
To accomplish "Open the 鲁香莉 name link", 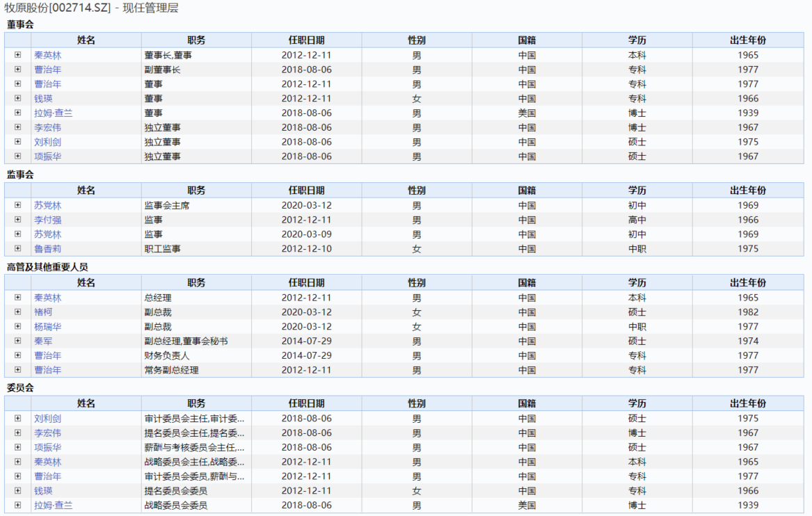I will pyautogui.click(x=47, y=249).
